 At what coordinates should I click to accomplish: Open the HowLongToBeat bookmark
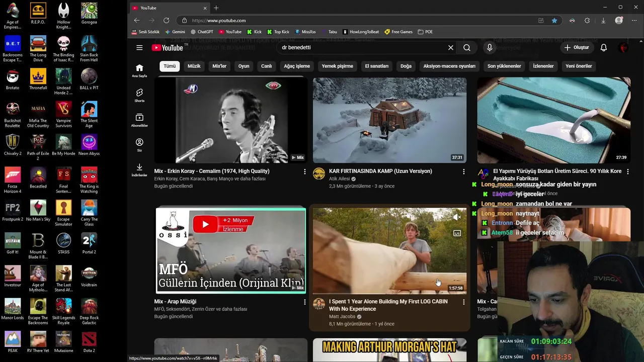click(x=361, y=32)
